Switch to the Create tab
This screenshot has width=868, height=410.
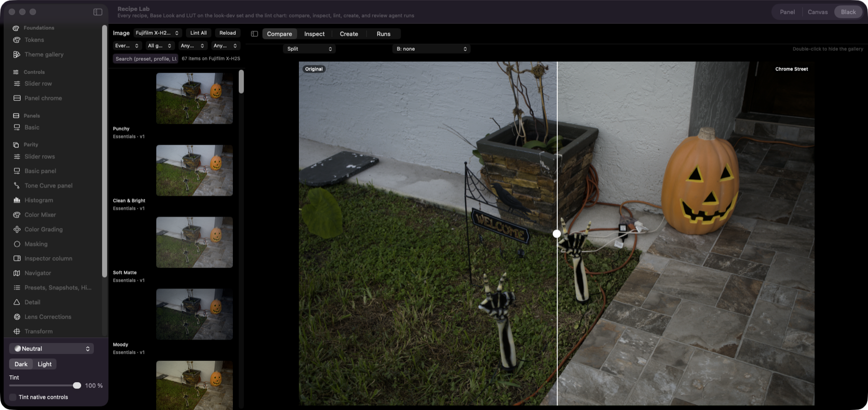[x=349, y=34]
